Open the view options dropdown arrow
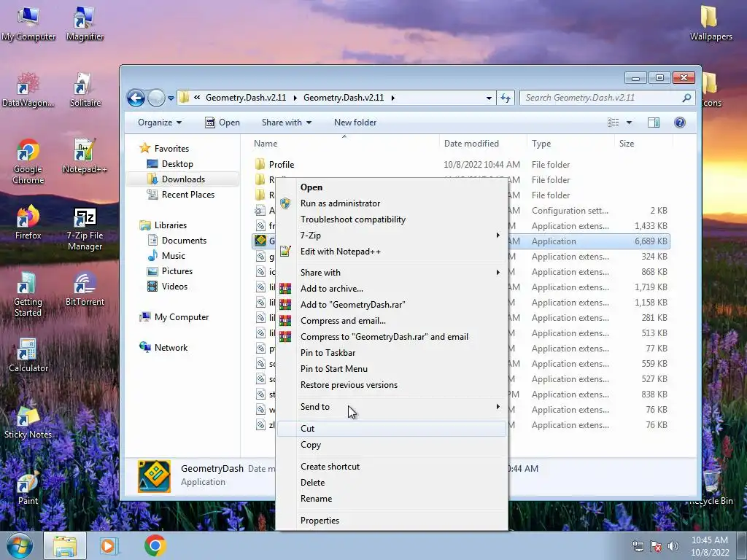Image resolution: width=747 pixels, height=560 pixels. [x=629, y=122]
